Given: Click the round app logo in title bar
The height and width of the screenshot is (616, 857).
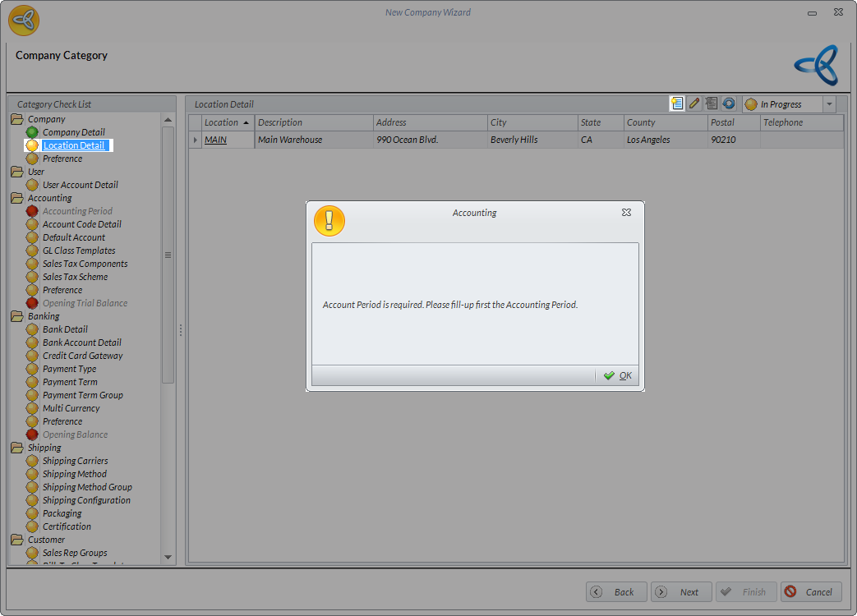Looking at the screenshot, I should [x=24, y=21].
